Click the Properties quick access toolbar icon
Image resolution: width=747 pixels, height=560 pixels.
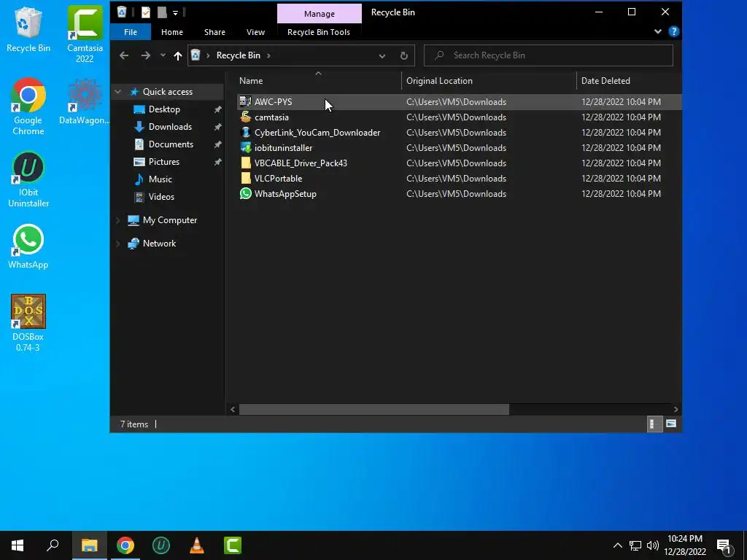(x=146, y=12)
